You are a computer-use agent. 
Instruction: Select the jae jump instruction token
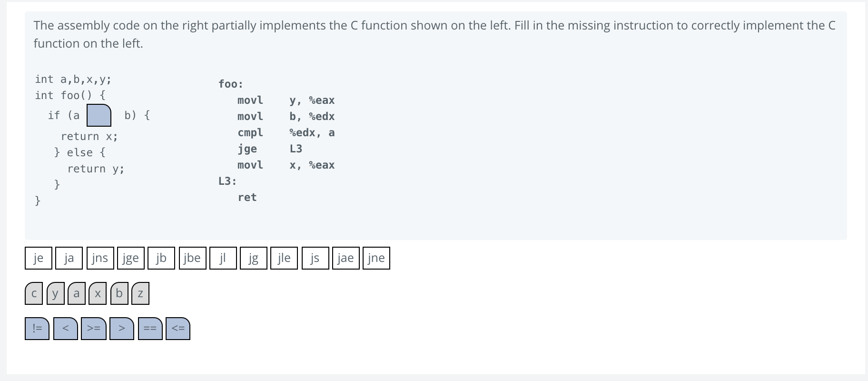[345, 258]
